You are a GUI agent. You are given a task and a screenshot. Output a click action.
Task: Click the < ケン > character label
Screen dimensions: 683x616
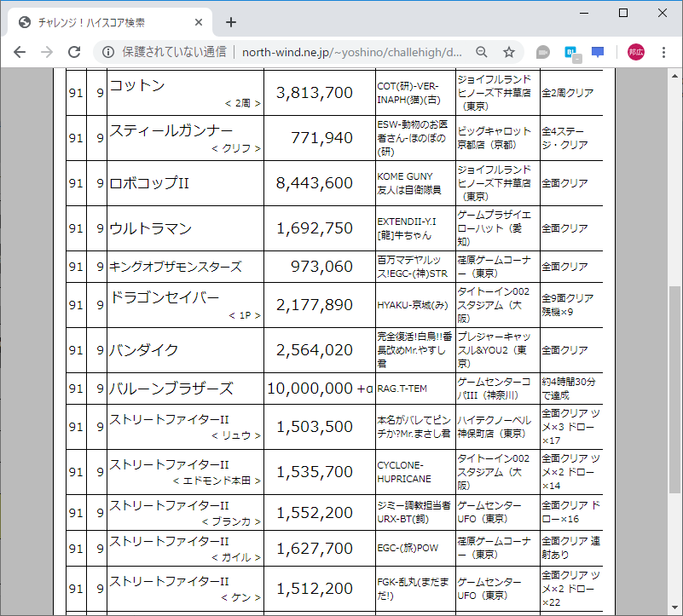[x=240, y=598]
